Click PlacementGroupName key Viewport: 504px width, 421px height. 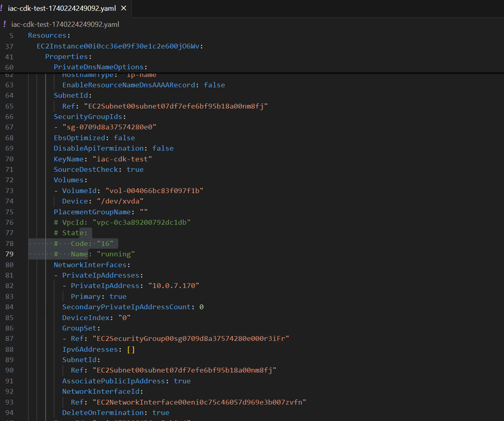coord(92,212)
